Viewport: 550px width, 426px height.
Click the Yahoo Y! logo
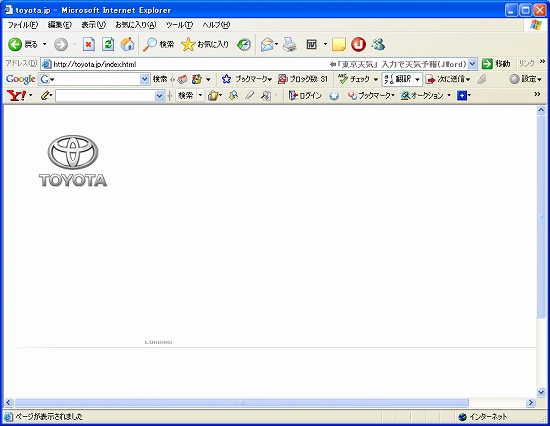[x=16, y=95]
